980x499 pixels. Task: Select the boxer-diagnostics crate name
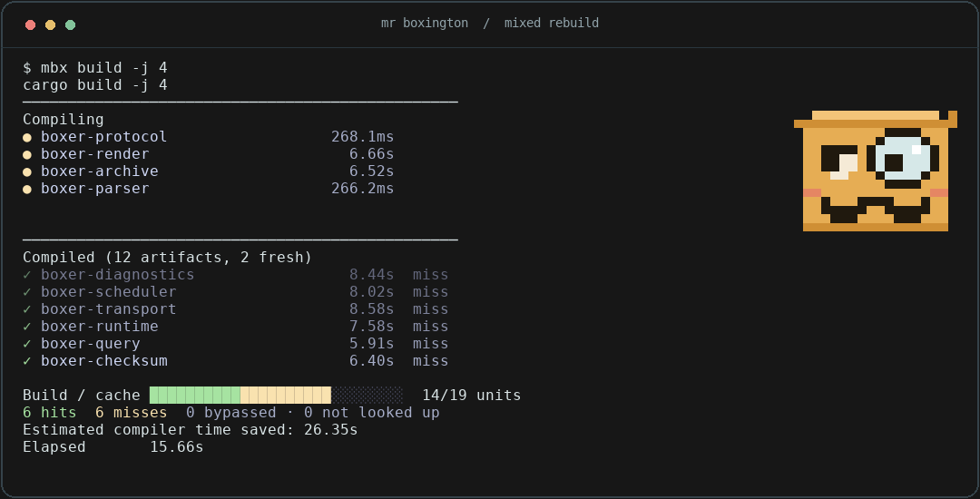coord(117,275)
